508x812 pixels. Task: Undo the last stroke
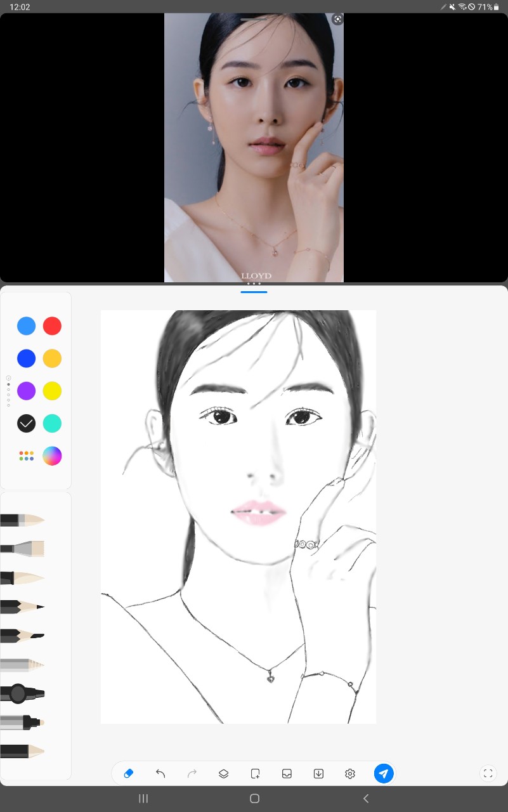click(160, 774)
